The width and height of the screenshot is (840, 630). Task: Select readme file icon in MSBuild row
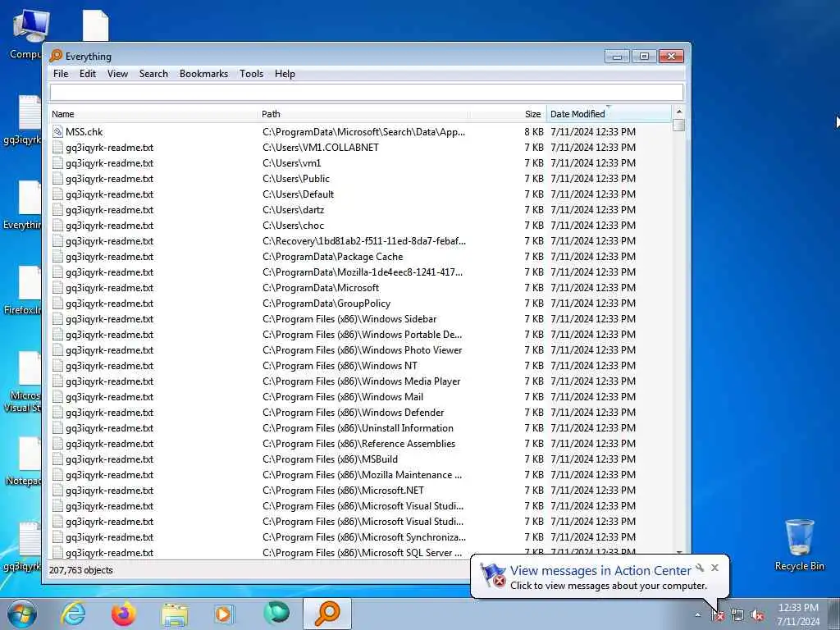tap(58, 459)
